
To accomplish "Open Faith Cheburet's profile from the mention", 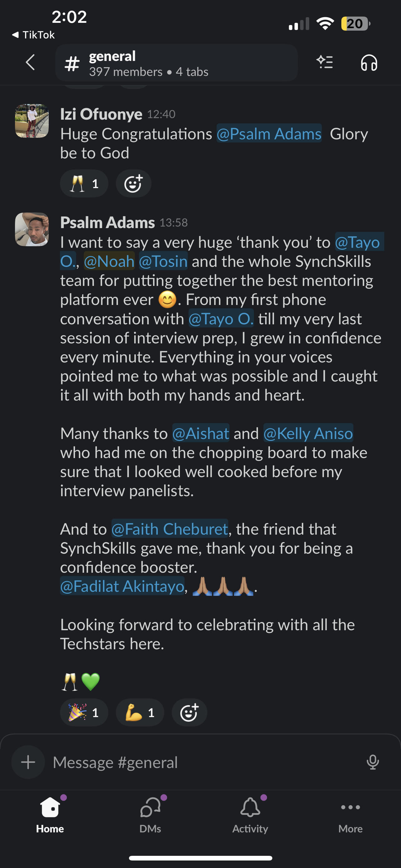I will click(169, 529).
